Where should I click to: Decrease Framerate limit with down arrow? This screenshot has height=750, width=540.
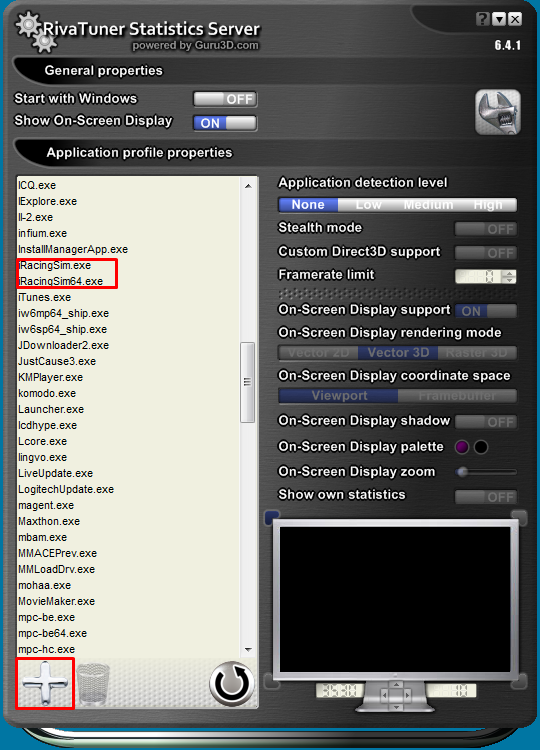click(509, 280)
